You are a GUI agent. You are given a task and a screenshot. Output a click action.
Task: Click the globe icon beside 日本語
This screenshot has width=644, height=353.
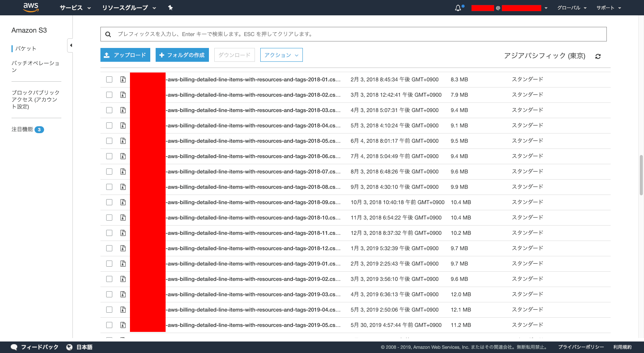pyautogui.click(x=69, y=347)
